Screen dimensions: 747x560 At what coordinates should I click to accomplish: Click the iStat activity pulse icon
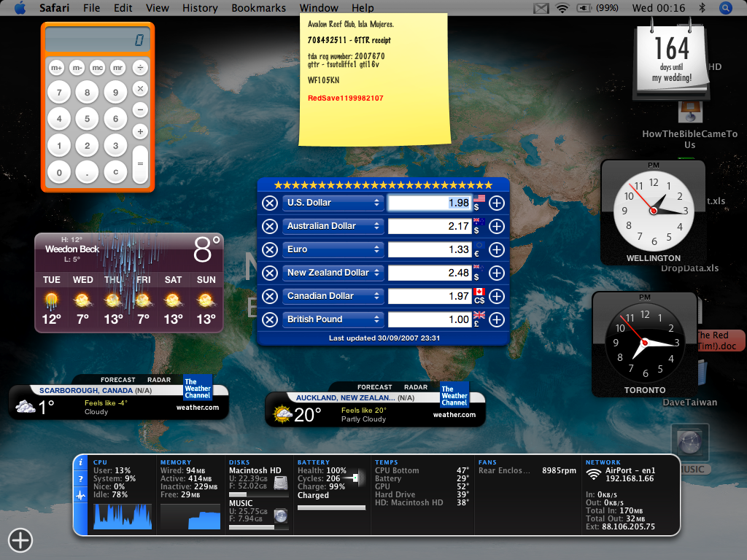pyautogui.click(x=80, y=496)
